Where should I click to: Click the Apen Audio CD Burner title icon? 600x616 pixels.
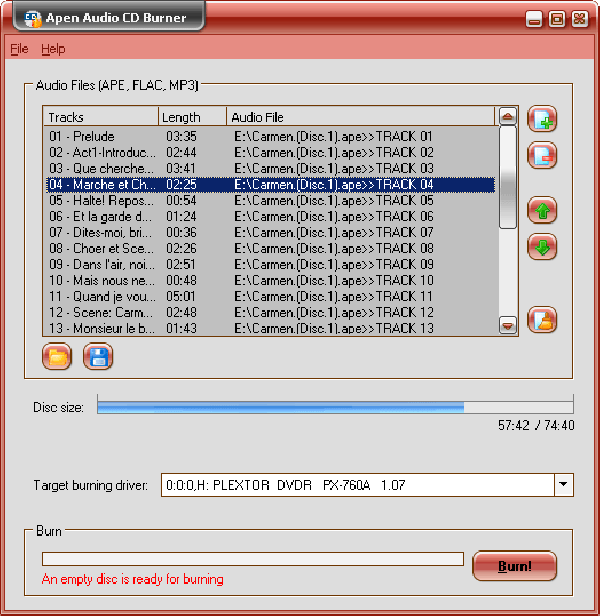33,18
